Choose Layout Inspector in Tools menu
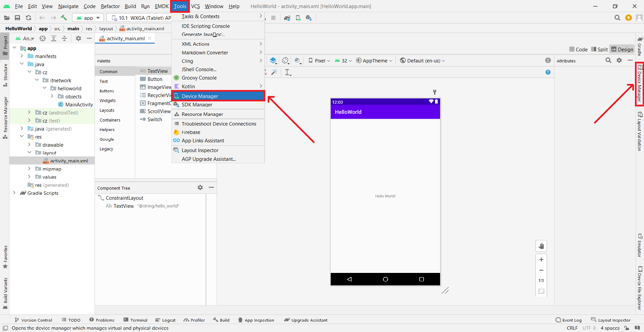Image resolution: width=644 pixels, height=332 pixels. [218, 150]
